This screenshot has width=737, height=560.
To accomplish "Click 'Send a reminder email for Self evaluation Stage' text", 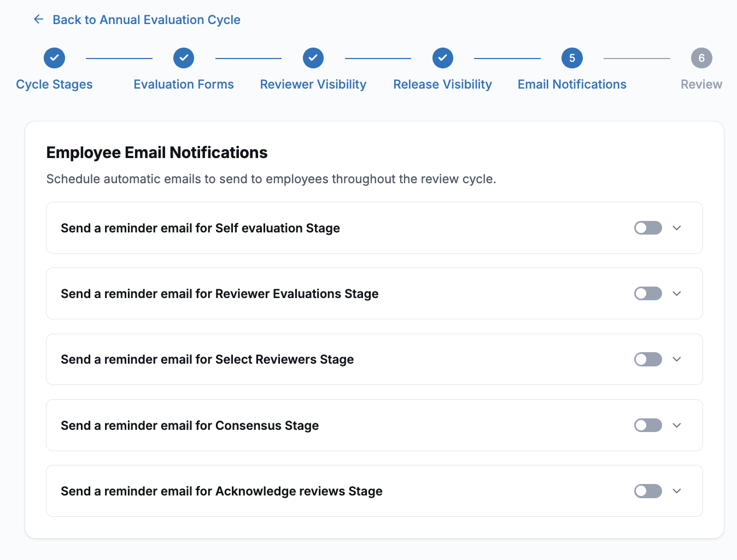I will pos(200,228).
